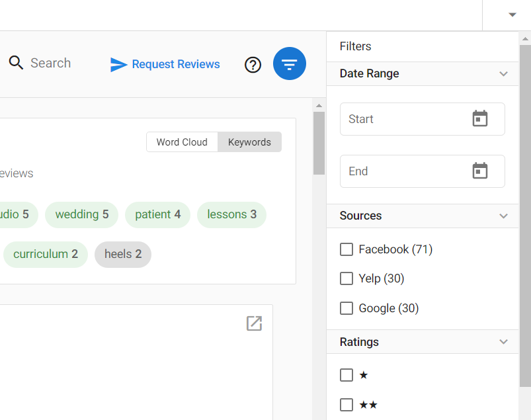
Task: Select the Keywords tab
Action: click(x=249, y=142)
